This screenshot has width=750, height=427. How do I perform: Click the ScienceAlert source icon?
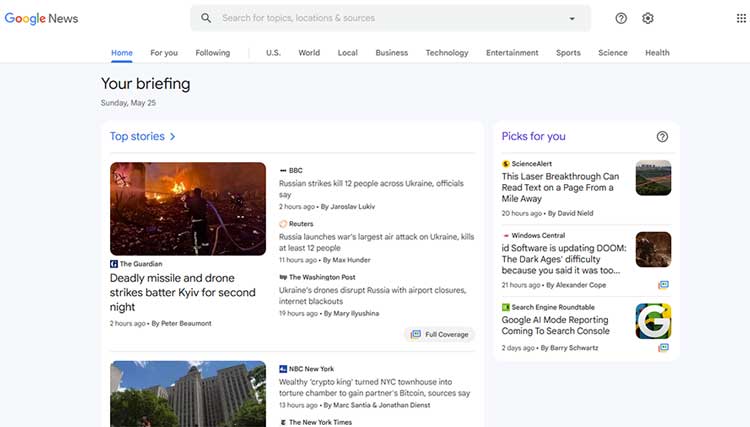(x=506, y=164)
